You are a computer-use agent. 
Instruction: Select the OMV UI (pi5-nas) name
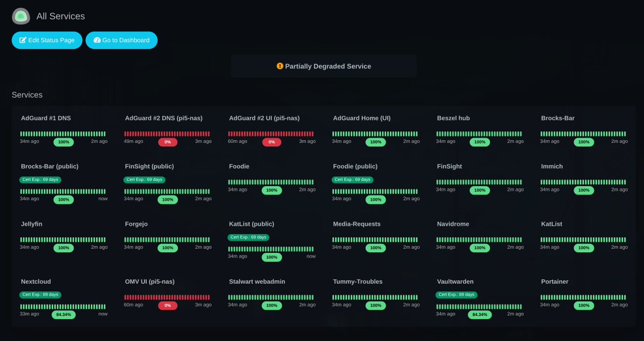150,281
